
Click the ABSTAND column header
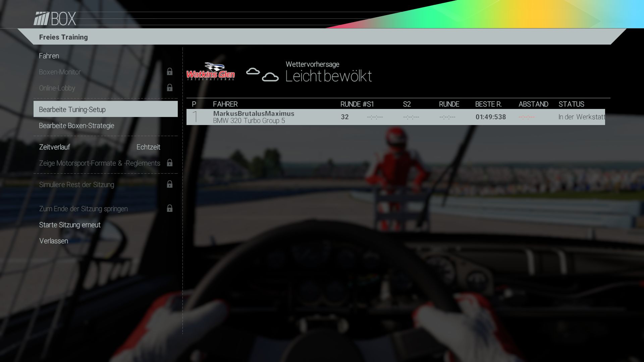pyautogui.click(x=533, y=104)
